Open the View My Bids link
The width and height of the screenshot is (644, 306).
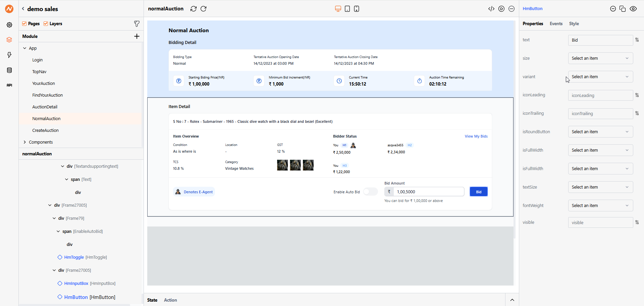tap(476, 136)
